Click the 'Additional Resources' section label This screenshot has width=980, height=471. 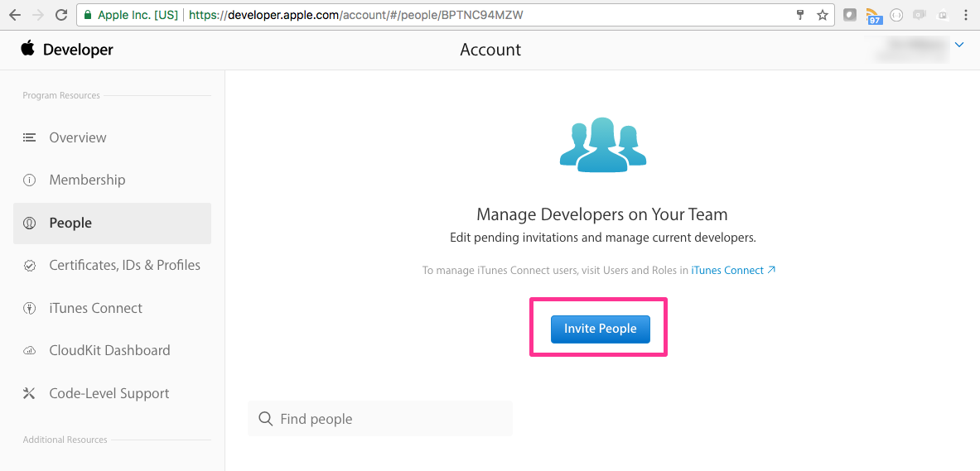(x=65, y=440)
